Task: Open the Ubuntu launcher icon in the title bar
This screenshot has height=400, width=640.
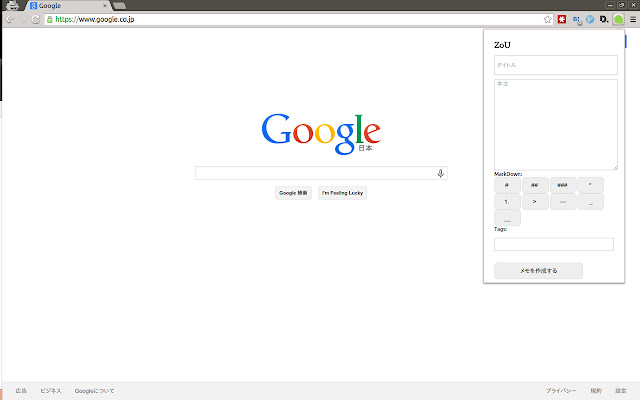Action: (x=12, y=5)
